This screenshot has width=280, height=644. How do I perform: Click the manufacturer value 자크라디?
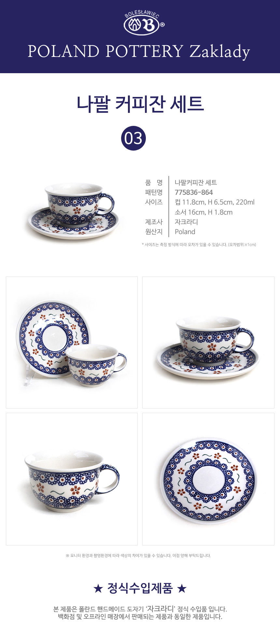(186, 222)
